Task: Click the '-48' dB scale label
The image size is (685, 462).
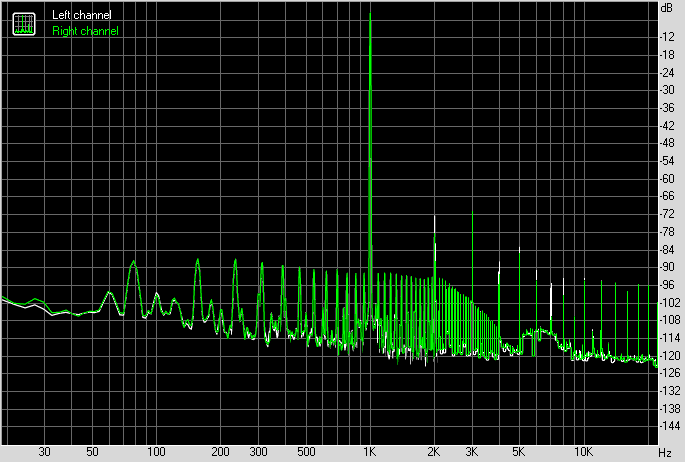Action: click(667, 143)
